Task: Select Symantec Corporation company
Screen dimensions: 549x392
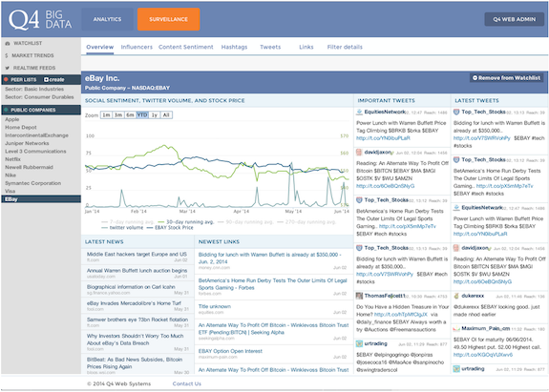Action: click(x=32, y=183)
